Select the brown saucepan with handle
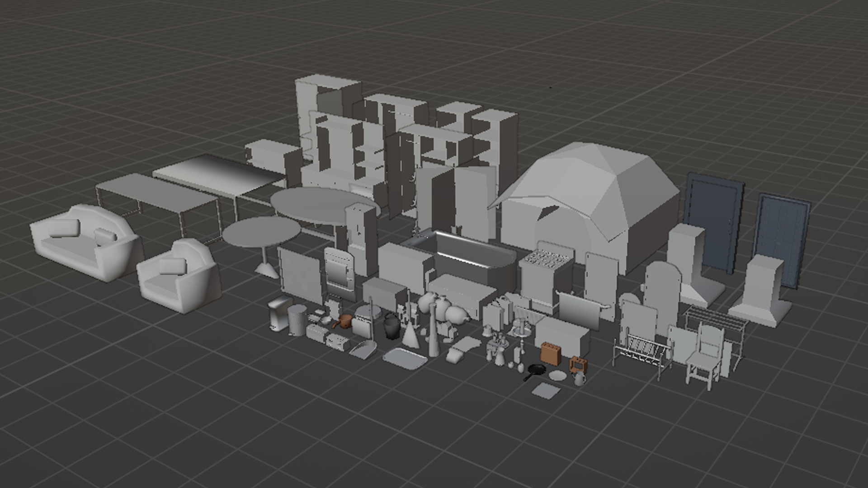Screen dimensions: 868x488 345,322
